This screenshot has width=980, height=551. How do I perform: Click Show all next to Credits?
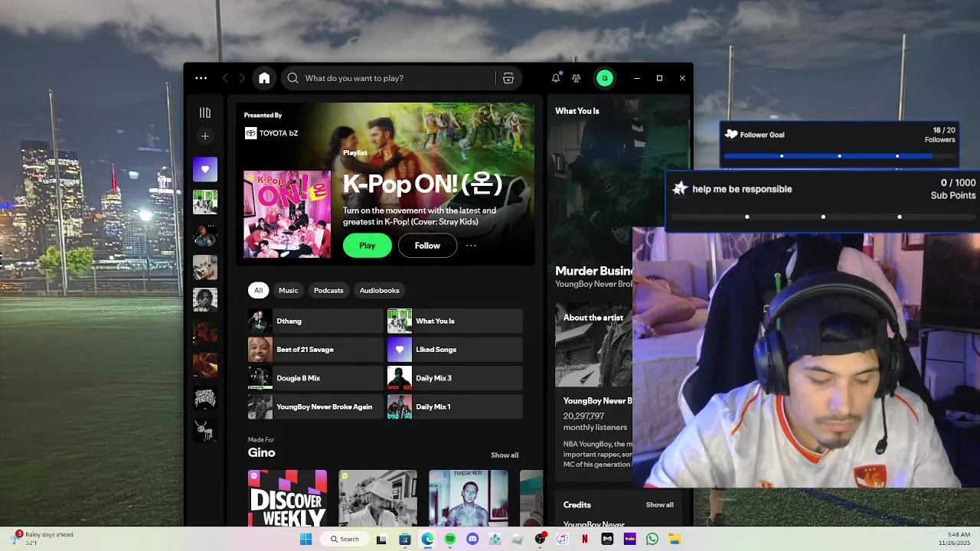coord(660,505)
